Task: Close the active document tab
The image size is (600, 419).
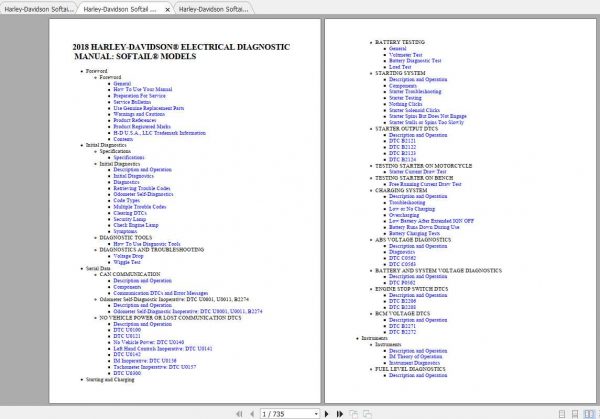Action: pos(167,10)
